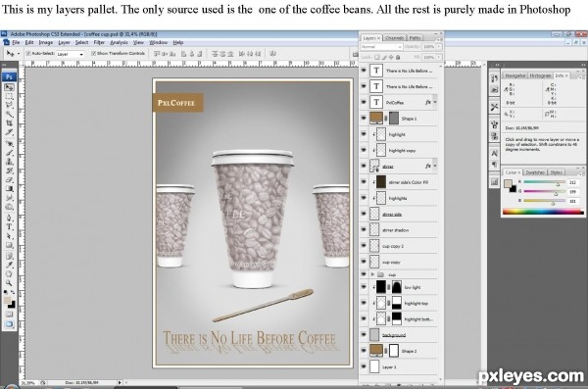Select the History Brush tool
The image size is (588, 389).
[10, 170]
